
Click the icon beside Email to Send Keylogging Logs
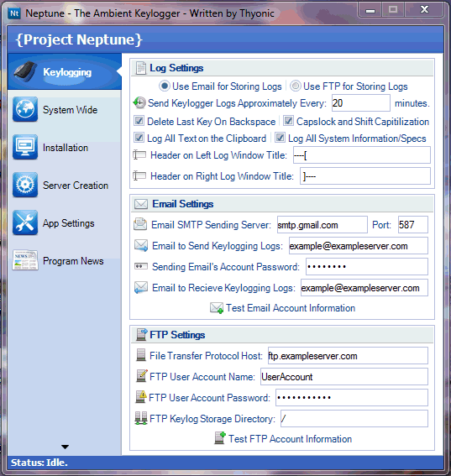click(141, 246)
